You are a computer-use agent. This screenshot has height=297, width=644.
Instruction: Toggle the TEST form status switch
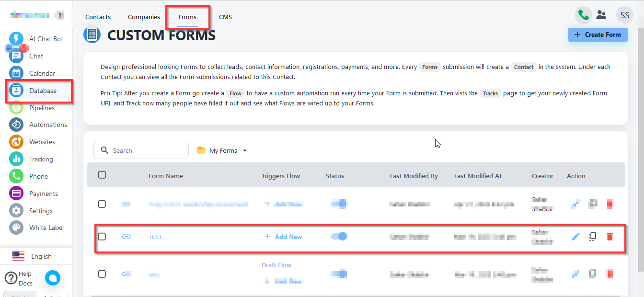[x=339, y=237]
